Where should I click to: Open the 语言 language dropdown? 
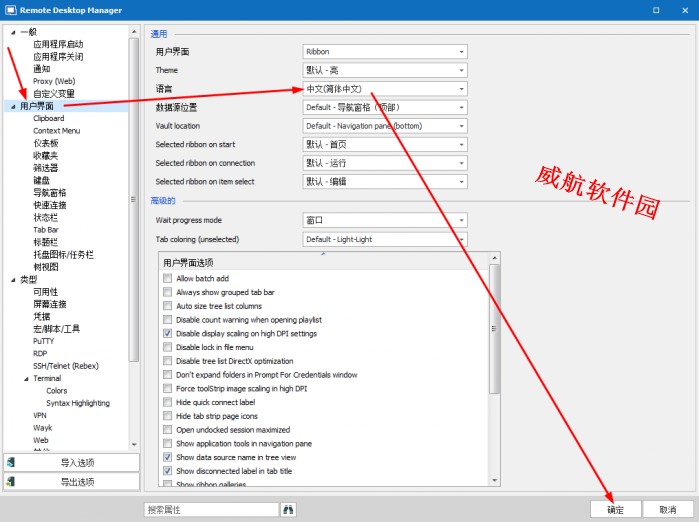tap(385, 89)
